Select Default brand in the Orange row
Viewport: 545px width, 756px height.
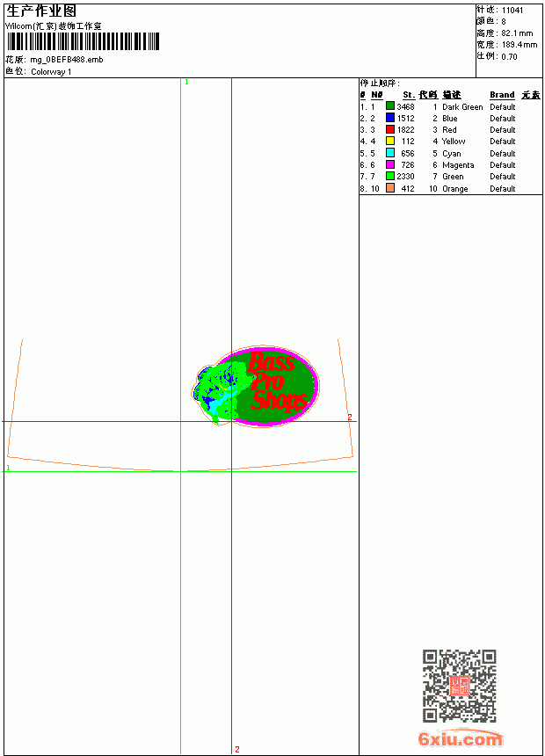(x=503, y=189)
